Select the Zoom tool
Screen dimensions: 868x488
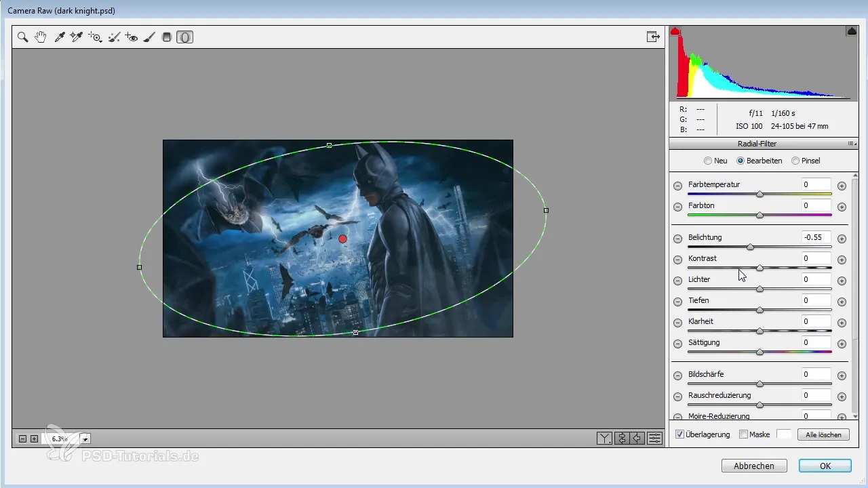(22, 37)
